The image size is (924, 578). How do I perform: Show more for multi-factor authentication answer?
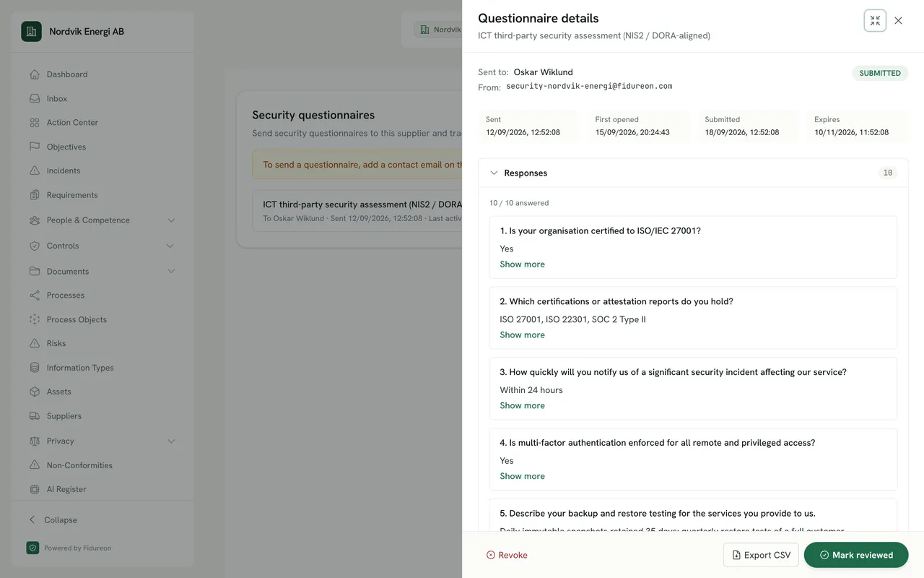pyautogui.click(x=523, y=476)
